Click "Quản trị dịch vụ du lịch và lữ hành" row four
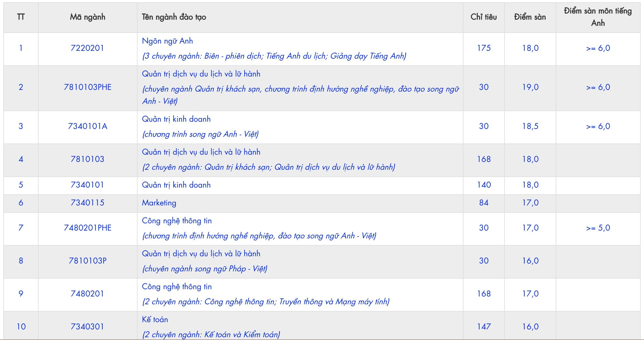 pyautogui.click(x=201, y=152)
